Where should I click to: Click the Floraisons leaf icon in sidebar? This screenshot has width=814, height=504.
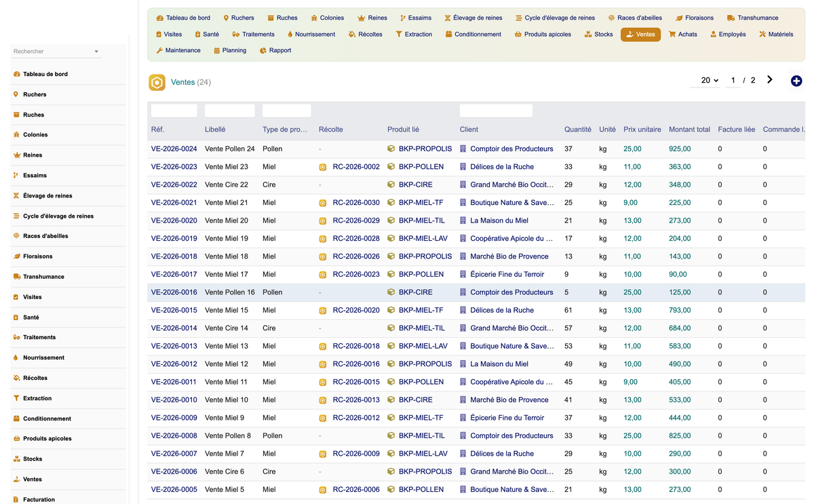(16, 256)
